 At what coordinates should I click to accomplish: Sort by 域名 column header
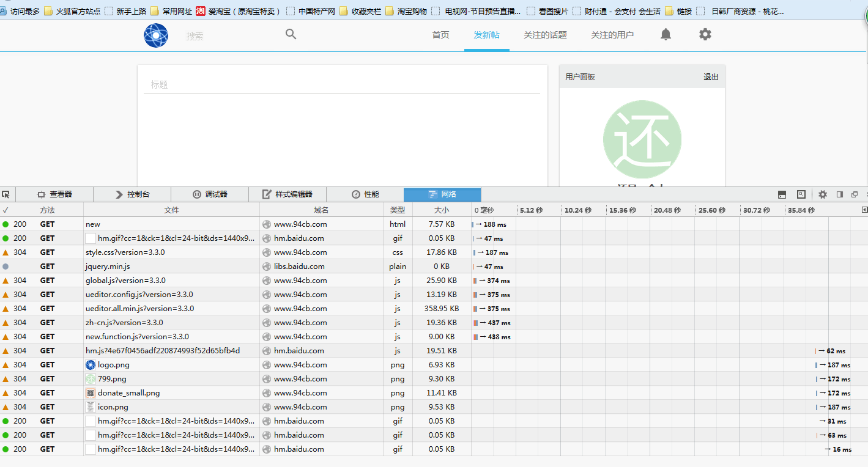tap(321, 210)
